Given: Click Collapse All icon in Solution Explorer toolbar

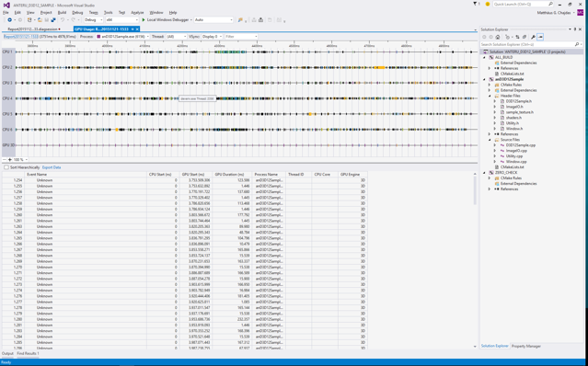Looking at the screenshot, I should click(525, 37).
